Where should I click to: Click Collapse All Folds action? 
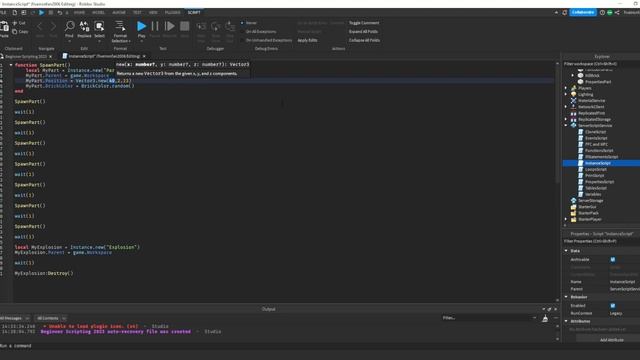coord(364,40)
